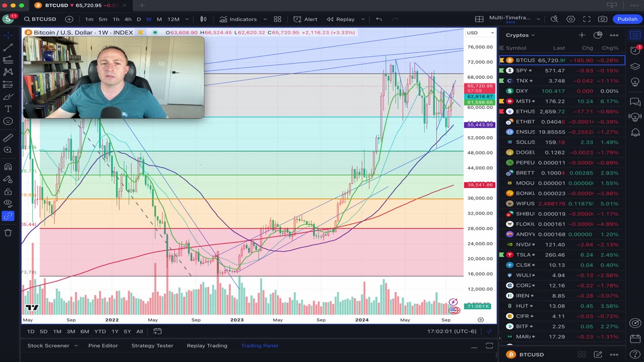
Task: Add a symbol to the watchlist
Action: (x=582, y=35)
